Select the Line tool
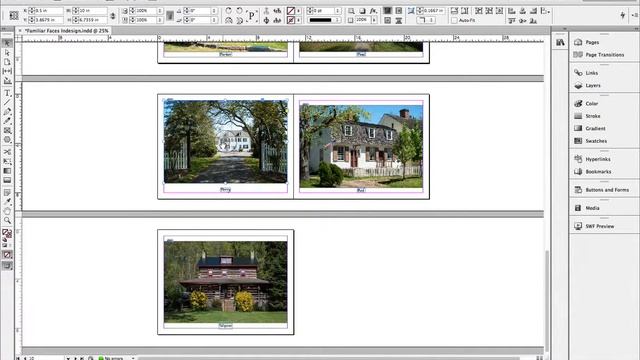This screenshot has width=640, height=360. [x=7, y=102]
